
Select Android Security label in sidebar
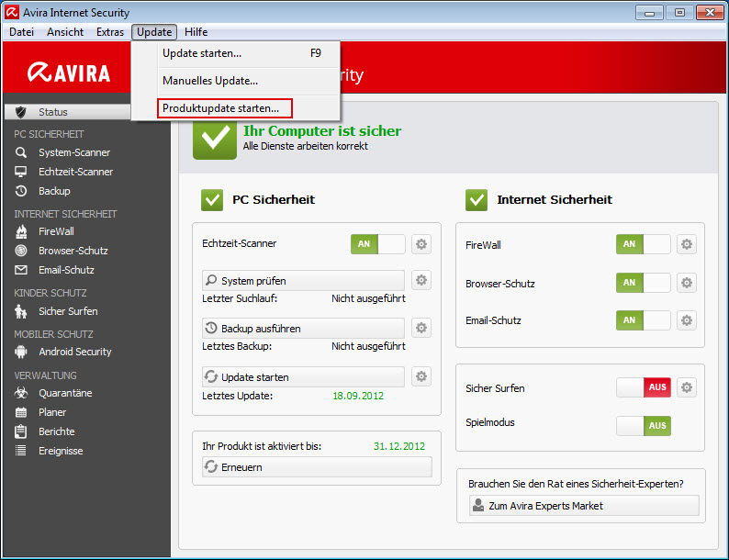[x=75, y=352]
